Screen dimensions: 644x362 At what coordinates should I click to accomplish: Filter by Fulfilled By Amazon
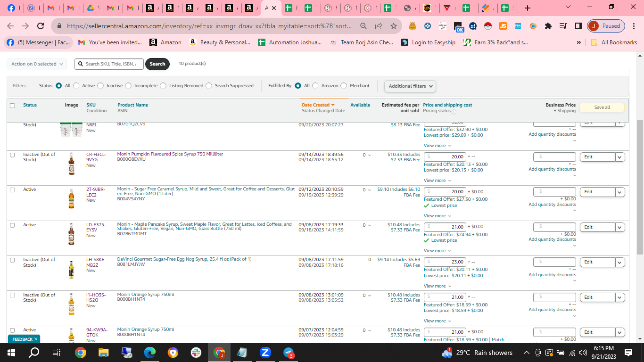[x=315, y=86]
